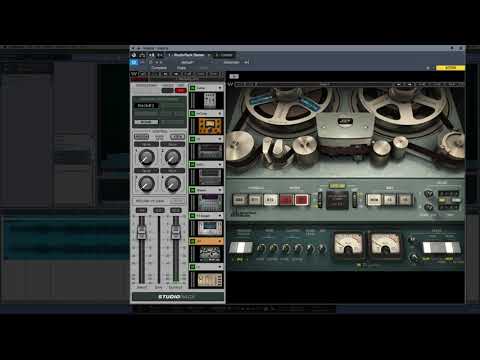Open the orange compressor plugin thumbnail
The image size is (480, 360).
[210, 126]
